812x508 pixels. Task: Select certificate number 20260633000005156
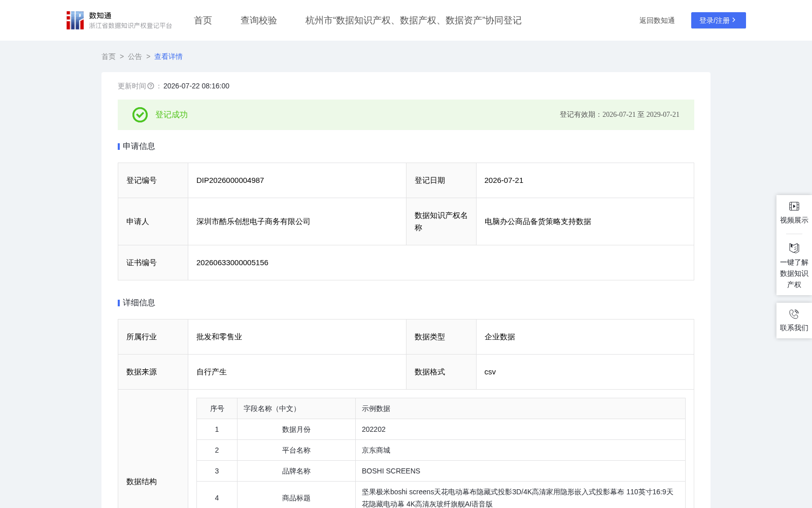tap(232, 263)
